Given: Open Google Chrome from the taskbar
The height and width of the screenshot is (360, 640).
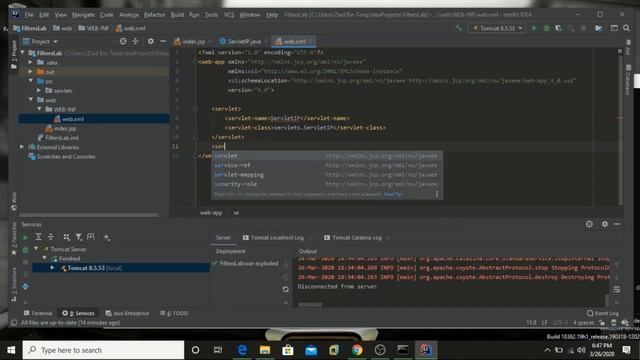Looking at the screenshot, I should coord(357,350).
